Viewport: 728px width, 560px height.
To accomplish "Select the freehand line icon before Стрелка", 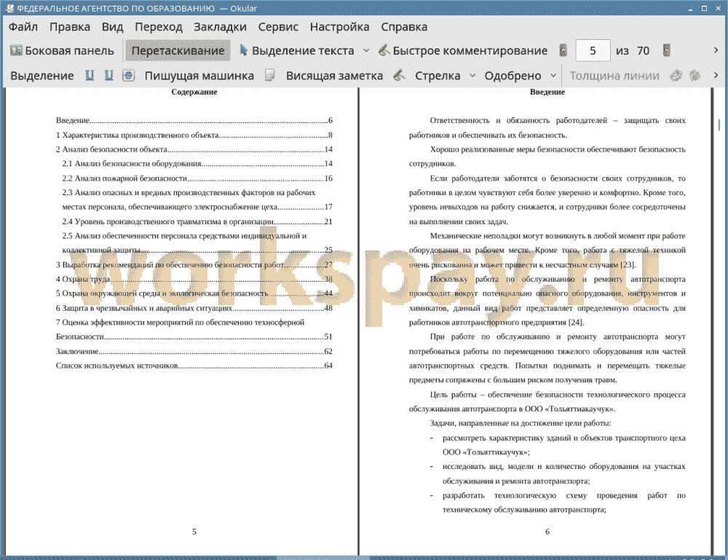I will [399, 75].
